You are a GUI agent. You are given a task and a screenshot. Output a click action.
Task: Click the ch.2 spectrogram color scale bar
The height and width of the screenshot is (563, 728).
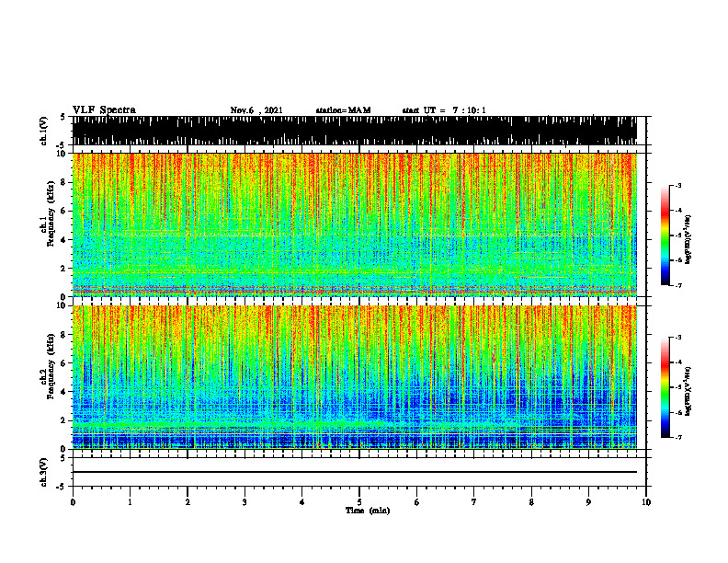point(665,387)
